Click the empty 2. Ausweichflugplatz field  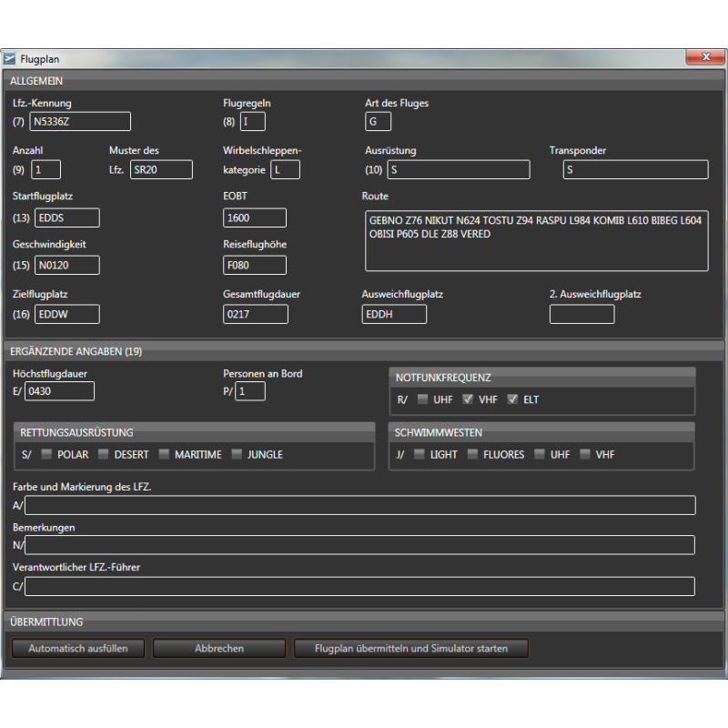[581, 315]
